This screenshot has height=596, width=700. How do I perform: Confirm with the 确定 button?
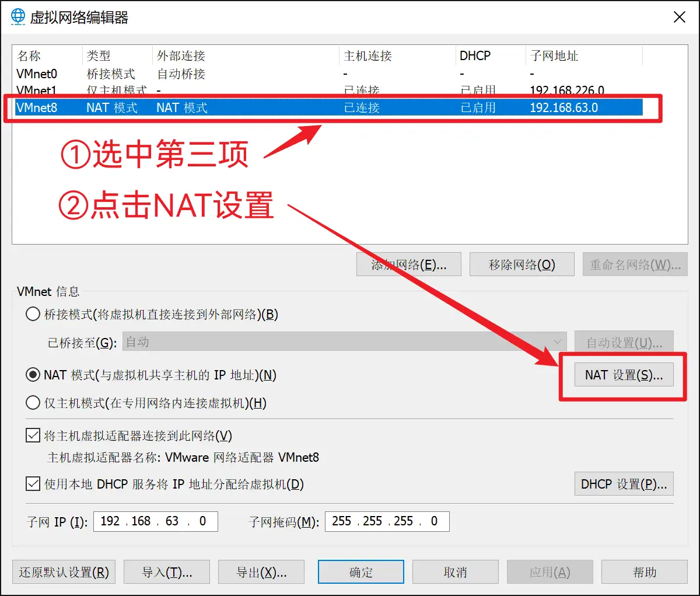point(360,573)
